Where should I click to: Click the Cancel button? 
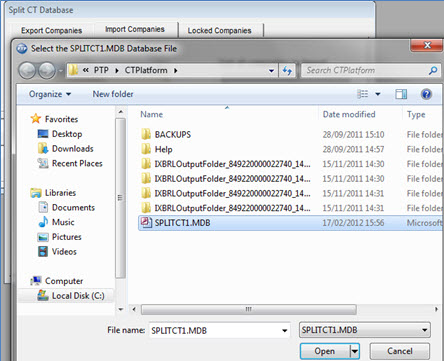(x=400, y=351)
